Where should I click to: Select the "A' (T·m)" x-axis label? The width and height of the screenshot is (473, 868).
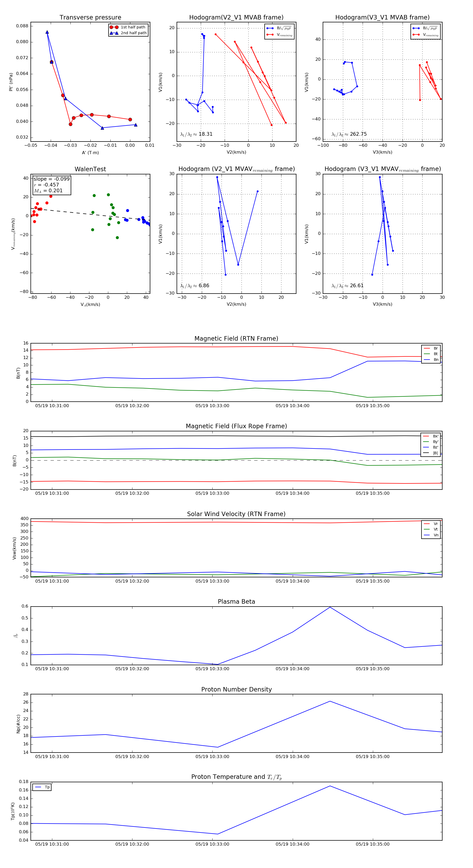click(x=90, y=153)
